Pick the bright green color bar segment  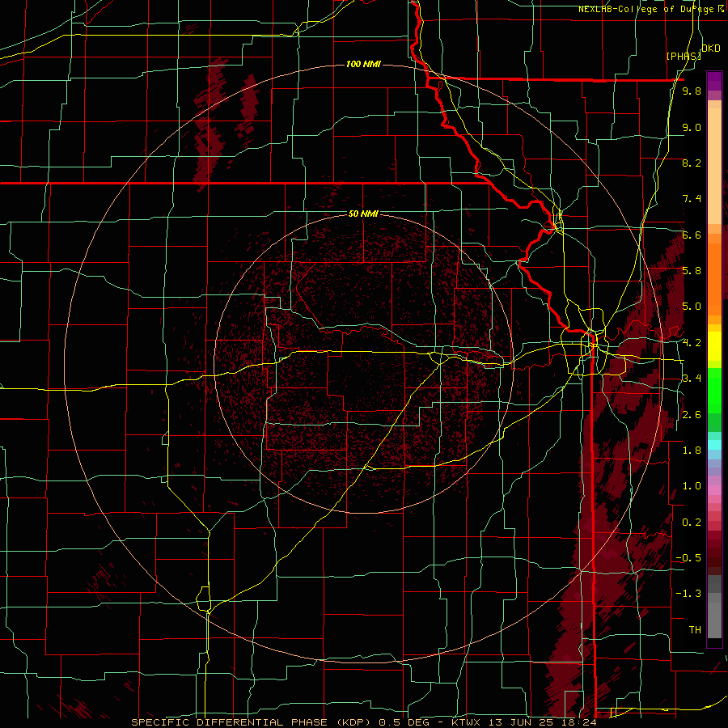[714, 389]
